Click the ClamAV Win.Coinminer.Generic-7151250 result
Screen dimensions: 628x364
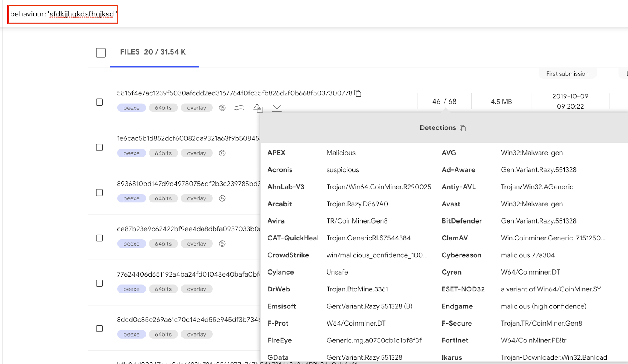tap(553, 238)
